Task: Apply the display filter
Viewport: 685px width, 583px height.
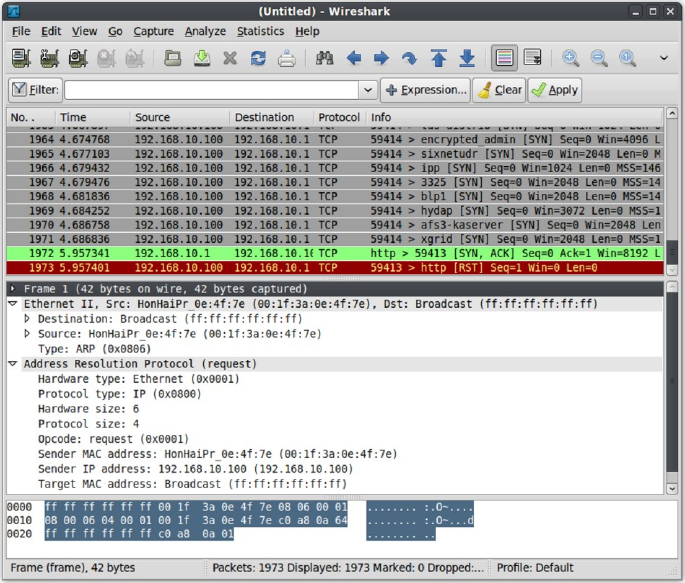Action: click(x=554, y=90)
